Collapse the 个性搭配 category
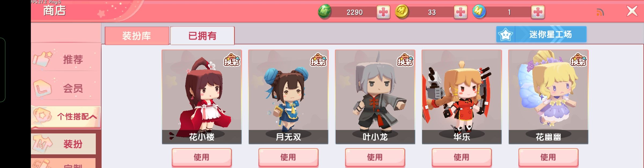The image size is (644, 168). (66, 117)
